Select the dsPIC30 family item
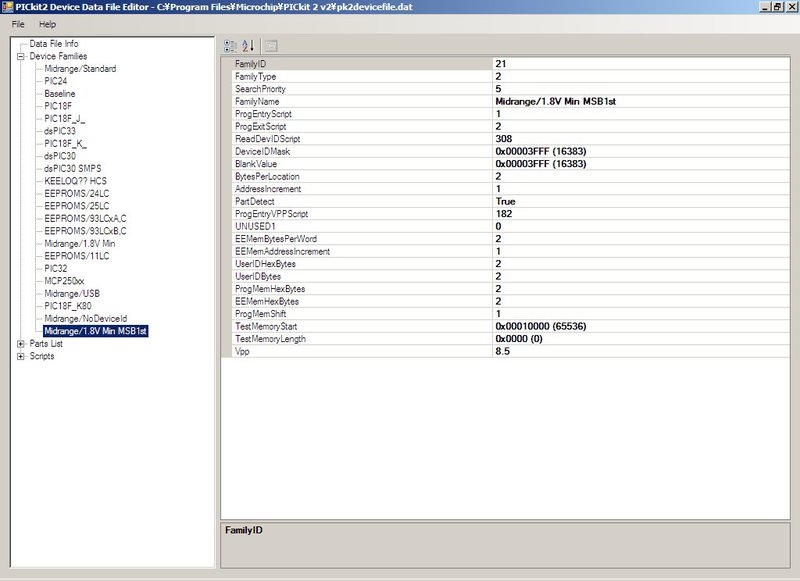 coord(60,156)
